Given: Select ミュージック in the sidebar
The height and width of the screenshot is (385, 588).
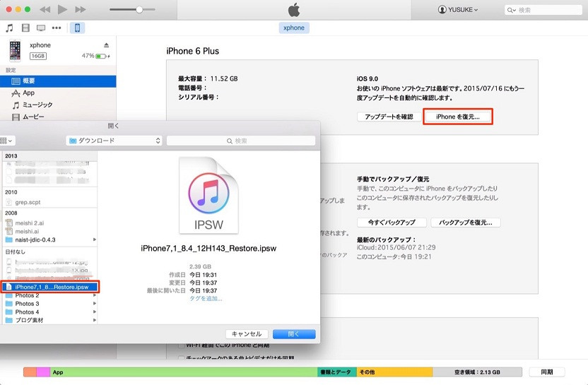Looking at the screenshot, I should pyautogui.click(x=58, y=105).
